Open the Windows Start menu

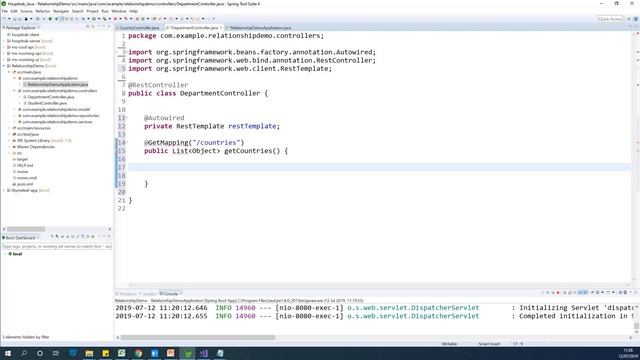point(8,353)
